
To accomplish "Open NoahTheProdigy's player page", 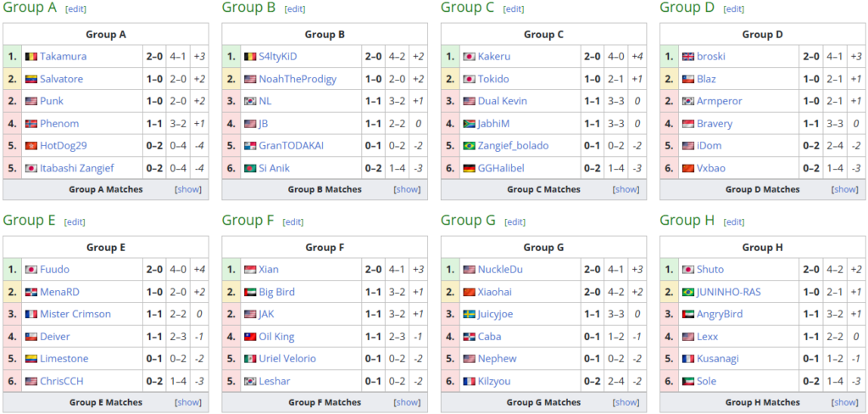I will (298, 79).
